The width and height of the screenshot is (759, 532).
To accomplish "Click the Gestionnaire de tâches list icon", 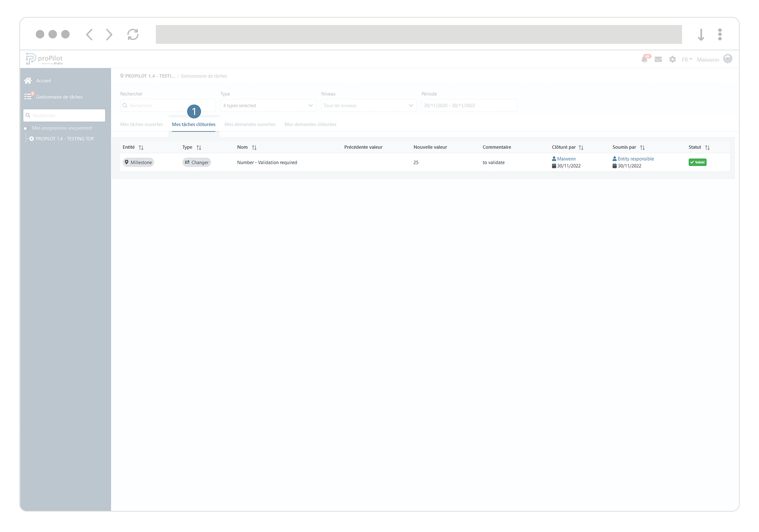I will (28, 97).
